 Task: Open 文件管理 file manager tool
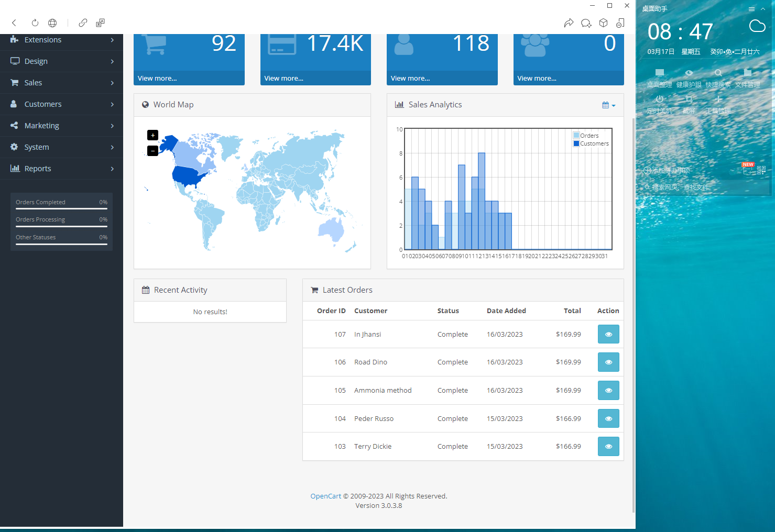pos(747,78)
